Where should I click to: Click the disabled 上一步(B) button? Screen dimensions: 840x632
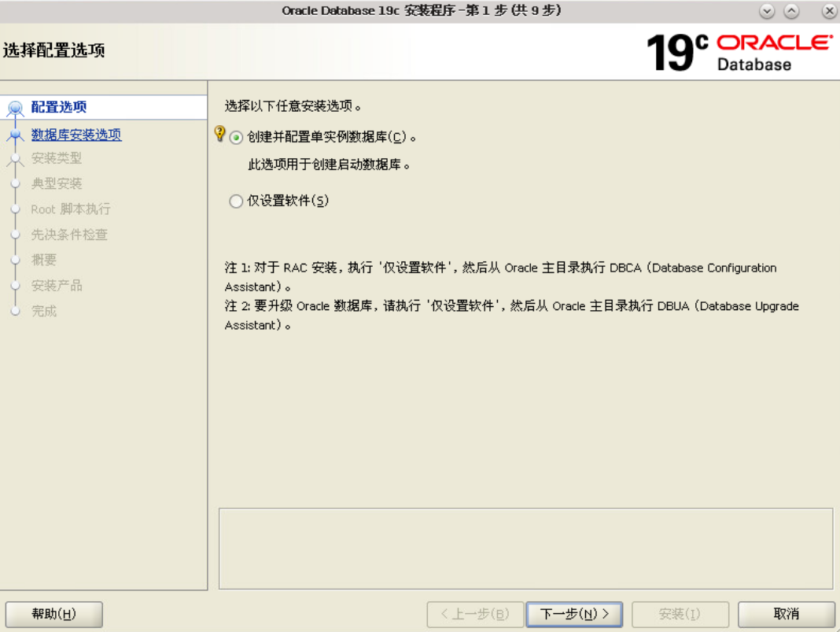475,614
